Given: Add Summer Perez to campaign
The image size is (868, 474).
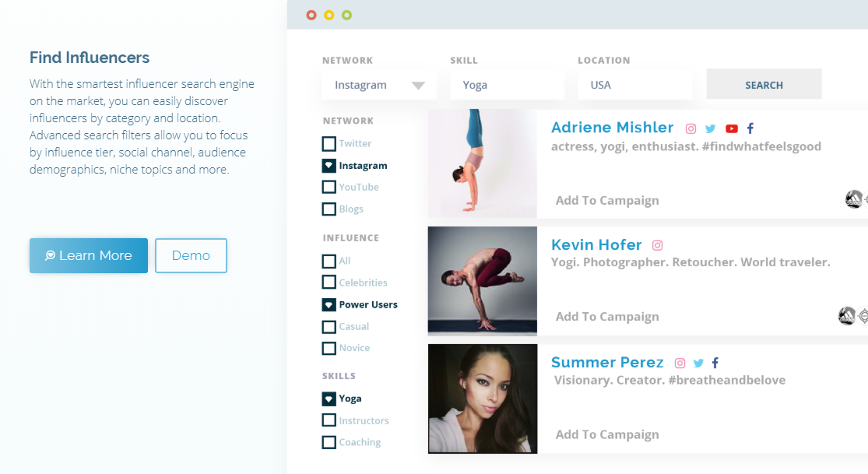Looking at the screenshot, I should [x=607, y=434].
